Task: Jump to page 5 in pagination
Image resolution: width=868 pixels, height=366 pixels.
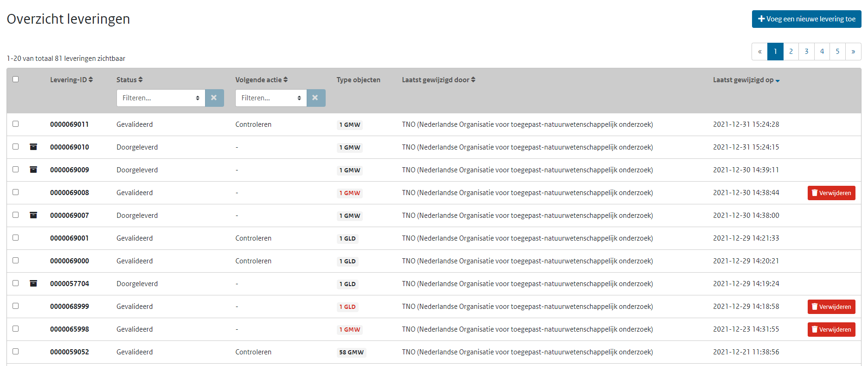Action: point(837,52)
